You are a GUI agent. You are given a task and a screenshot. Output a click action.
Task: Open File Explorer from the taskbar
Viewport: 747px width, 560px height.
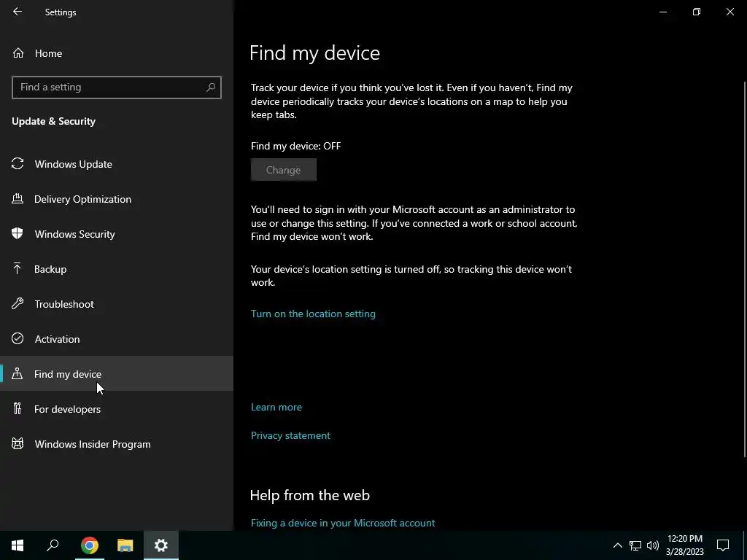point(125,545)
